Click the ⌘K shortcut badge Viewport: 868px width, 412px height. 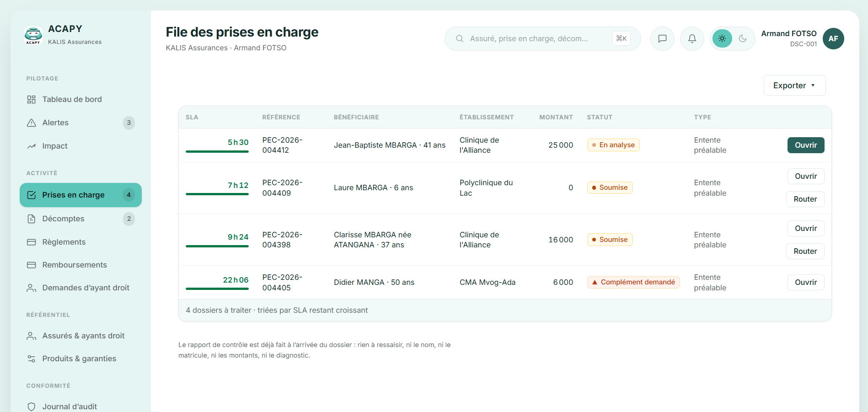[x=621, y=38]
